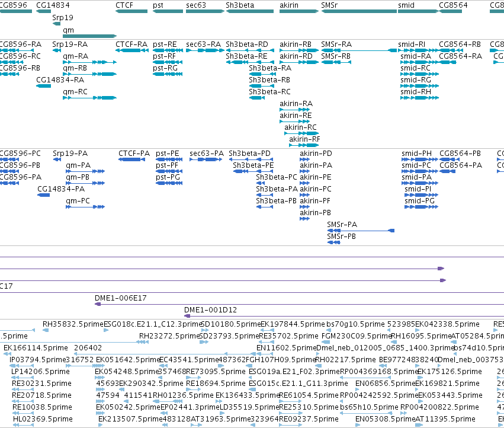Select protein CTCF-PA

tap(131, 159)
